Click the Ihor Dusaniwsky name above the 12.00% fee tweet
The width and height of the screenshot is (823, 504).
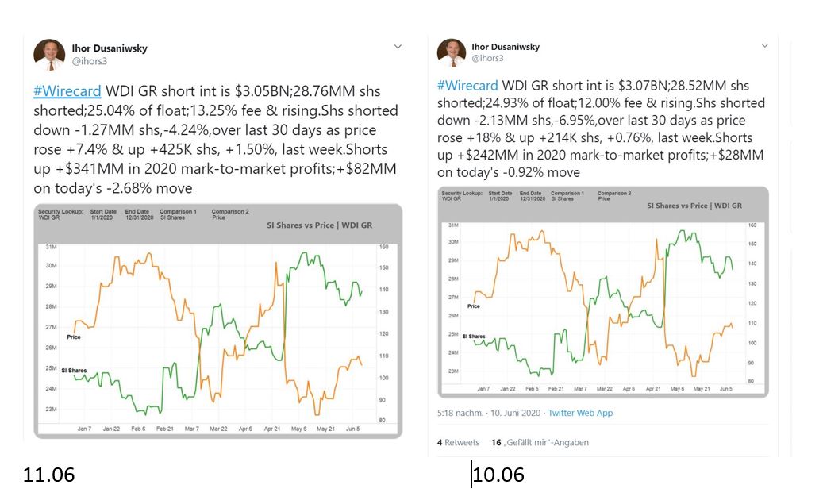tap(506, 47)
